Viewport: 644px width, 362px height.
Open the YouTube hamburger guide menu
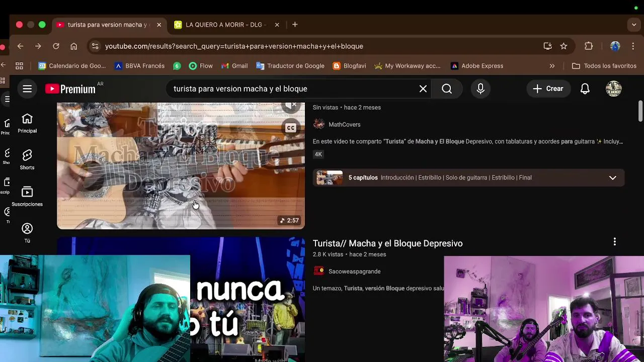coord(27,89)
